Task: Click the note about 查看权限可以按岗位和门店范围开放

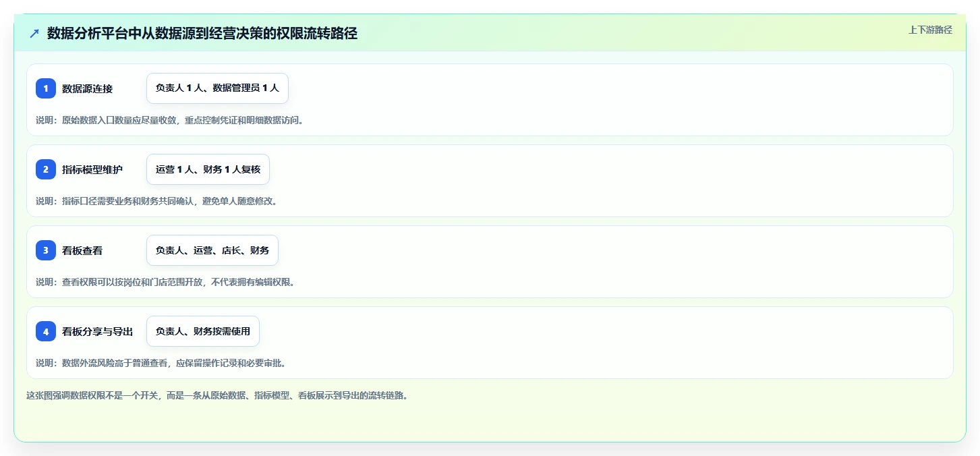Action: pos(165,282)
